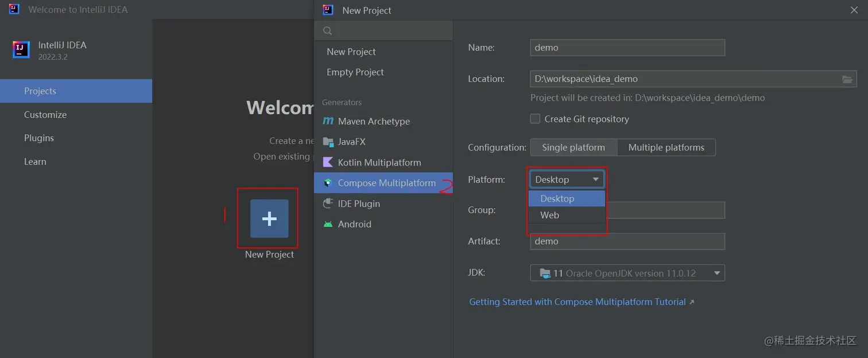
Task: Collapse the Platform dropdown
Action: pos(595,180)
